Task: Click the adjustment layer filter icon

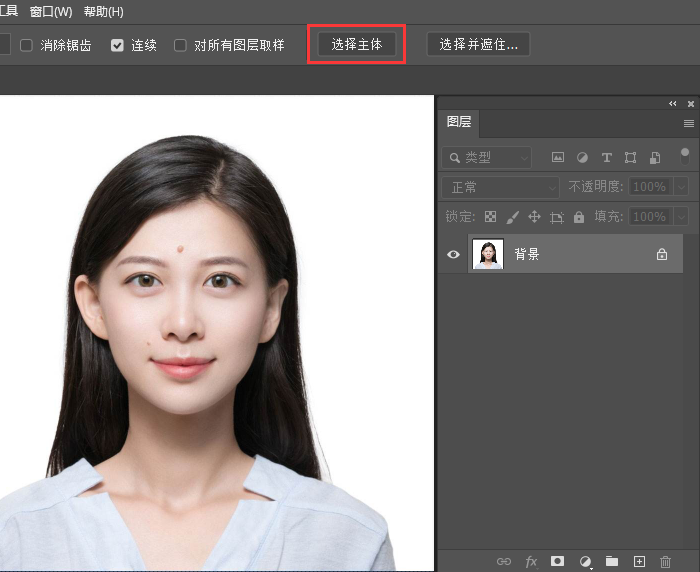Action: 582,158
